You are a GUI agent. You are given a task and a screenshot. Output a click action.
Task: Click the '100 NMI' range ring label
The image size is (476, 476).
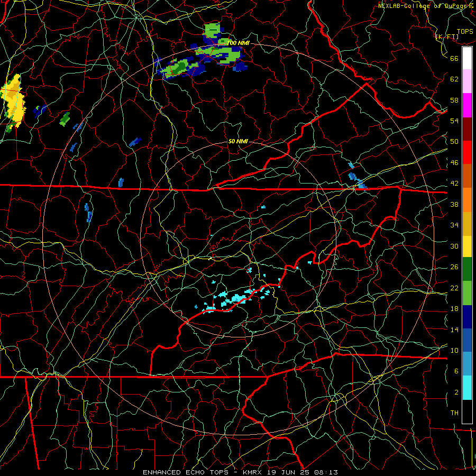coord(239,43)
